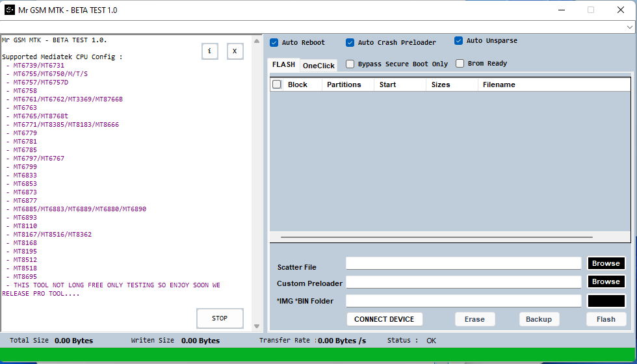The width and height of the screenshot is (637, 364).
Task: Click the Writen Size value
Action: [x=200, y=341]
